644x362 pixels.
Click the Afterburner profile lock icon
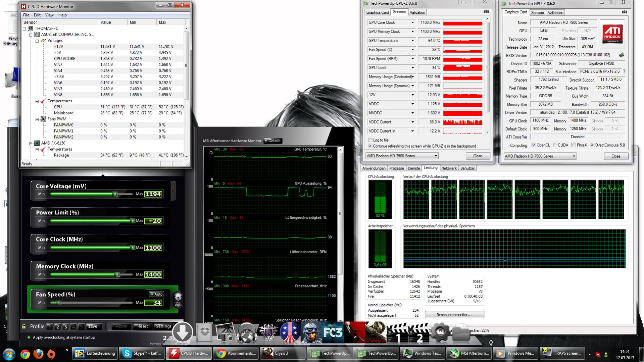coord(23,326)
